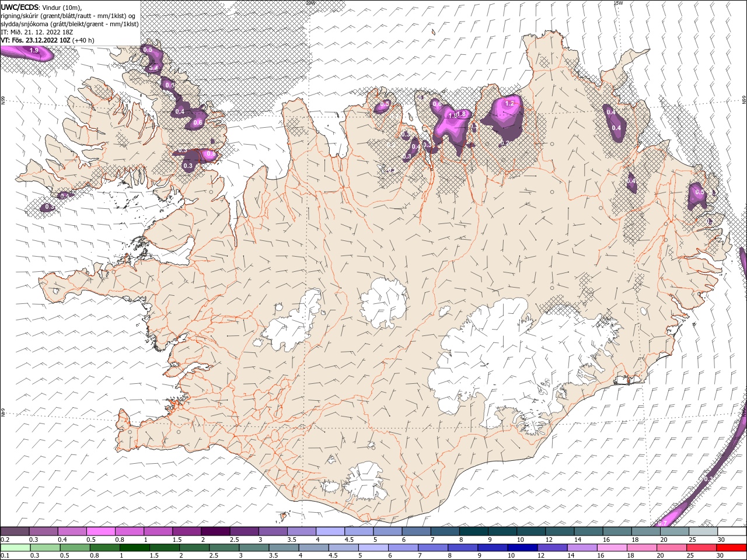Viewport: 747px width, 560px height.
Task: Click the 0.1 label under the lower legend
Action: pos(5,556)
